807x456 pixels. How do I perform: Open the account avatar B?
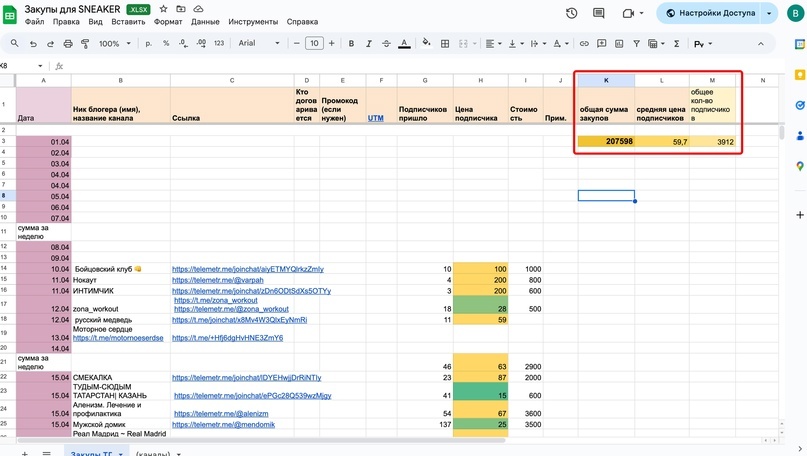(796, 13)
